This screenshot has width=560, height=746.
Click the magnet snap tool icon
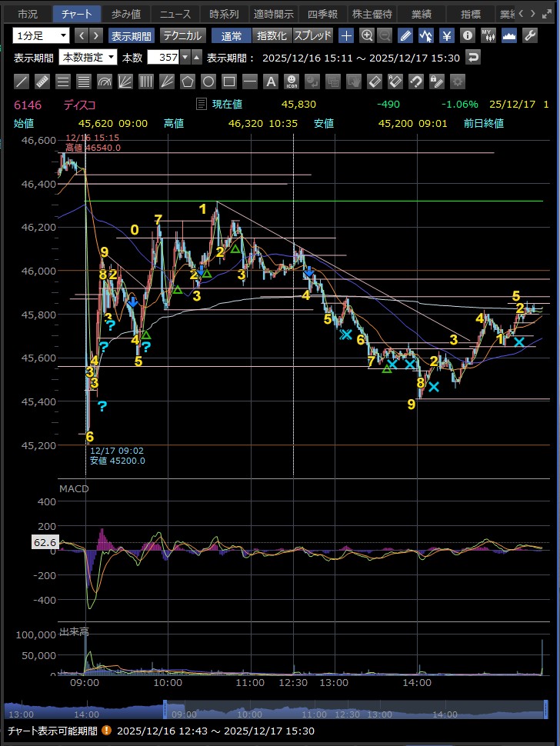[416, 81]
